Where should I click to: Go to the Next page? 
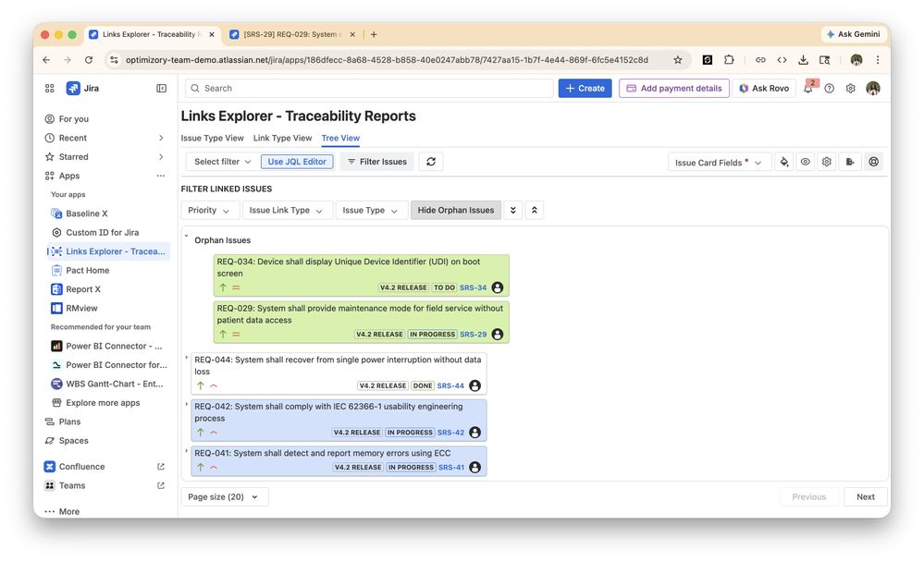pos(865,497)
